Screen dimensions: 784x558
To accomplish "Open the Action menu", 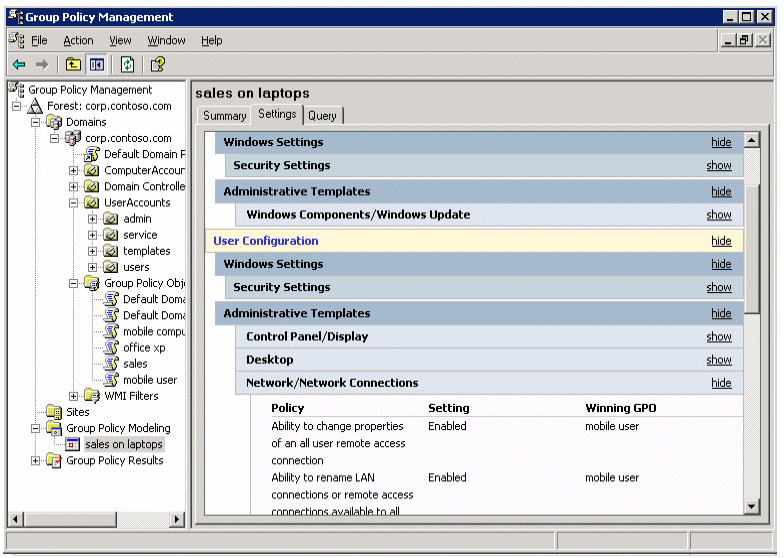I will 78,41.
